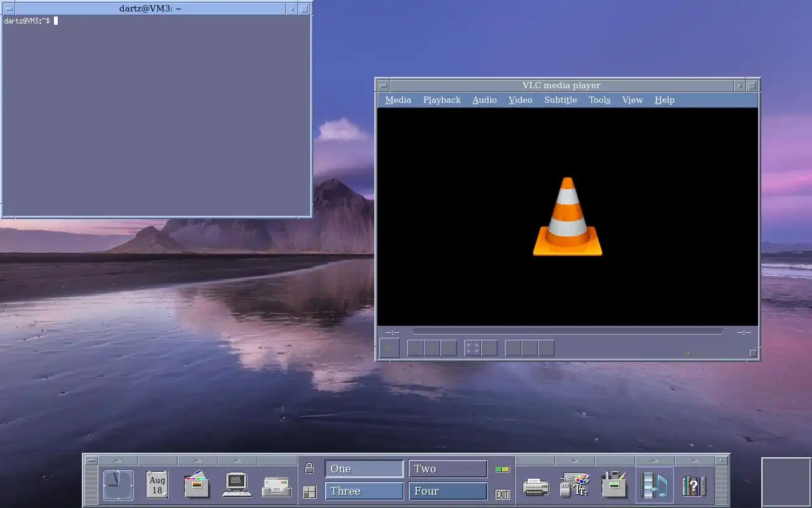
Task: Click front panel minimize button at right
Action: [x=721, y=460]
